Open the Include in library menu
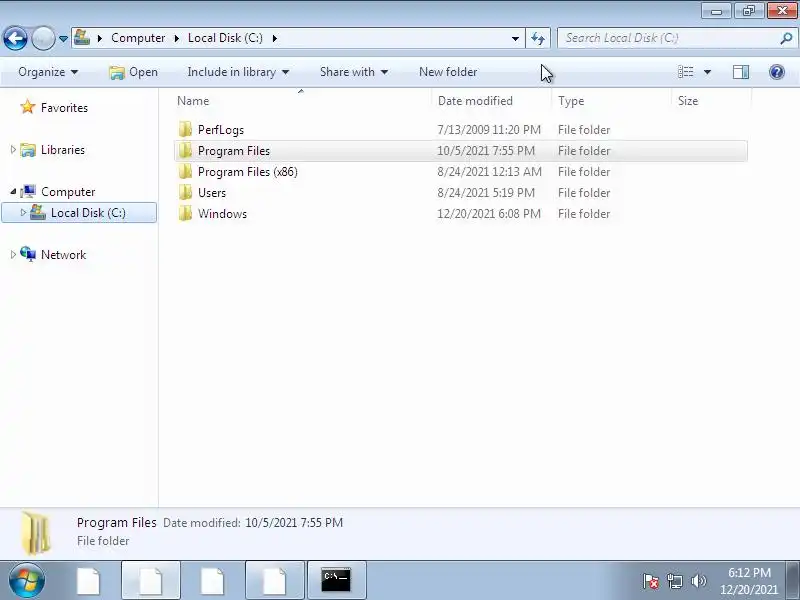Screen dimensions: 800x600 [x=238, y=72]
